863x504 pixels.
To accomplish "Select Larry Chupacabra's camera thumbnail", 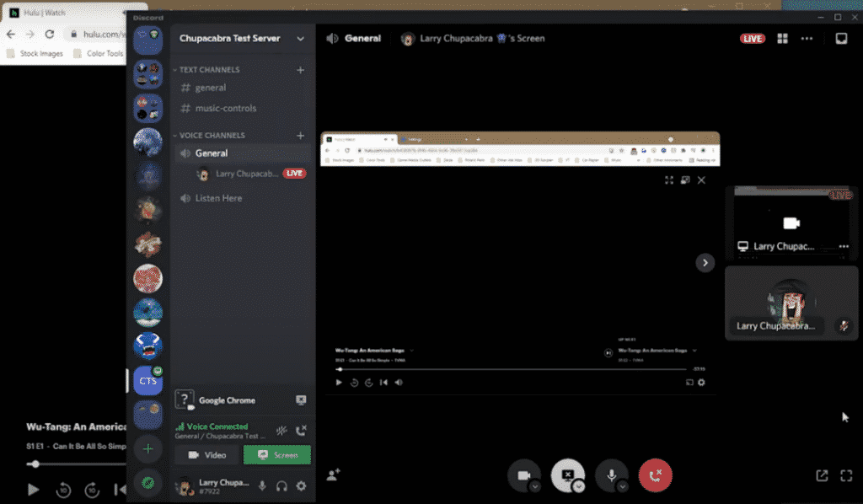I will point(791,302).
